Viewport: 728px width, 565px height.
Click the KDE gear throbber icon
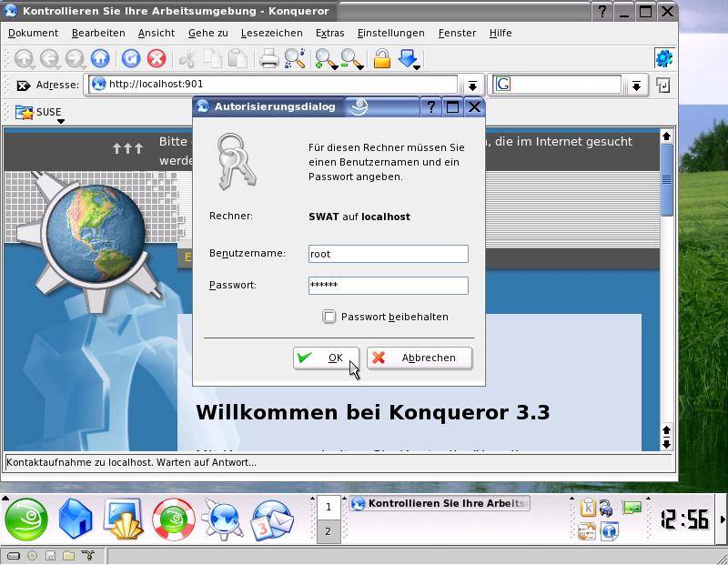click(663, 58)
